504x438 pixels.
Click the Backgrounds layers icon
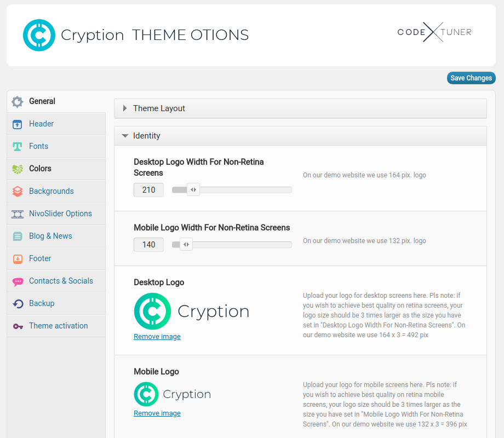click(x=18, y=192)
